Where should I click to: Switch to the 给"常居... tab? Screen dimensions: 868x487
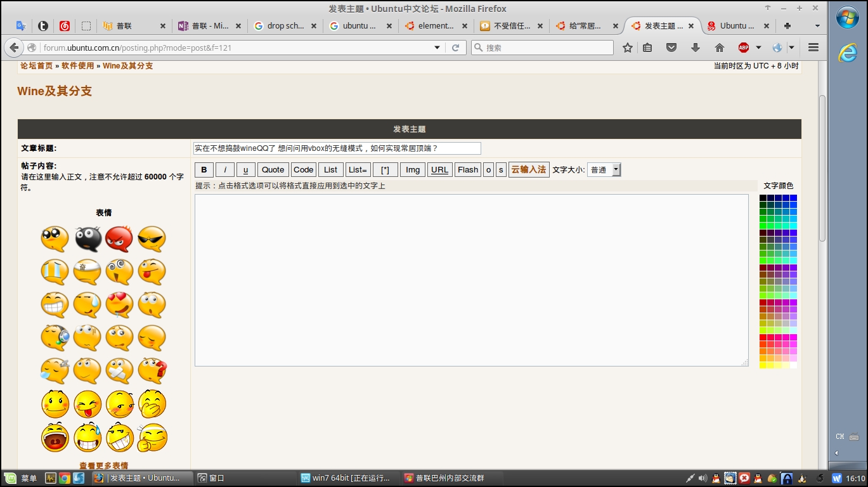586,26
